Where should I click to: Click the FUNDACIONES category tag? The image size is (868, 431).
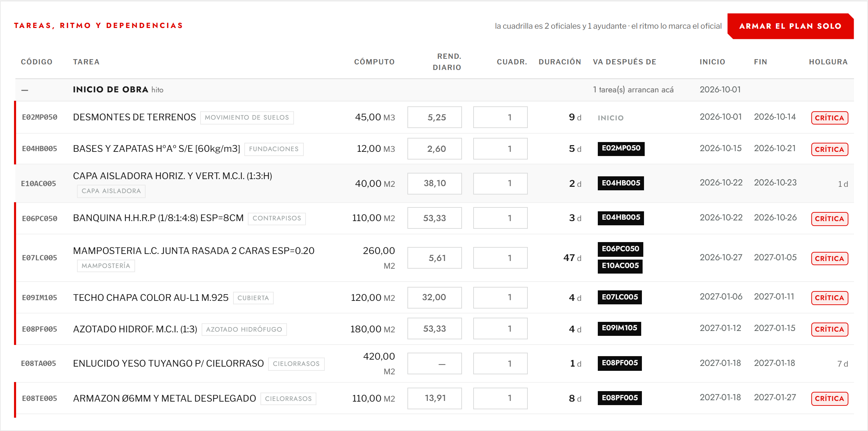click(x=274, y=149)
